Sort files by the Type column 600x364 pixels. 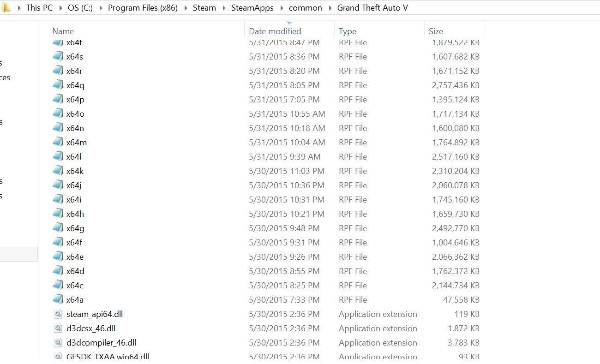(x=348, y=31)
